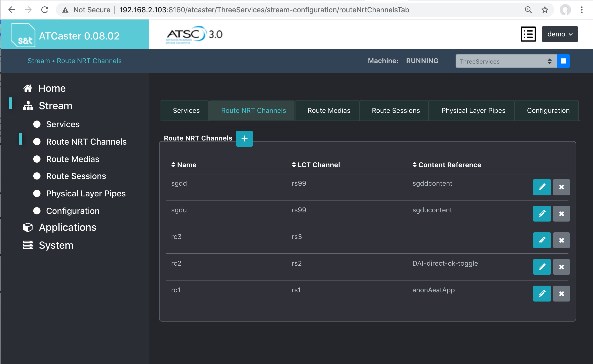Open the demo user dropdown
This screenshot has height=364, width=593.
tap(559, 34)
